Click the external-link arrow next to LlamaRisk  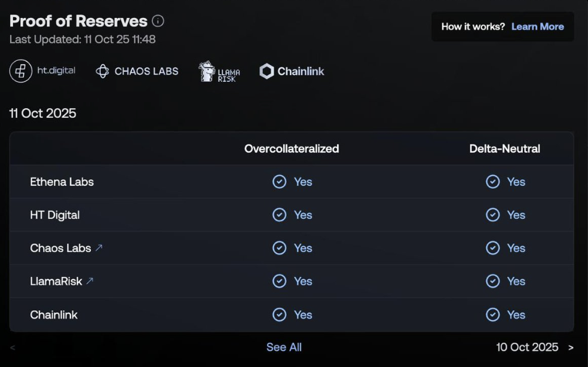tap(90, 281)
